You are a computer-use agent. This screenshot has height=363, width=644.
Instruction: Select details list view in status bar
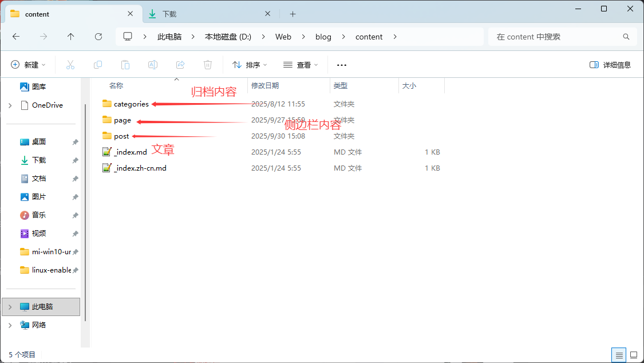(x=618, y=355)
